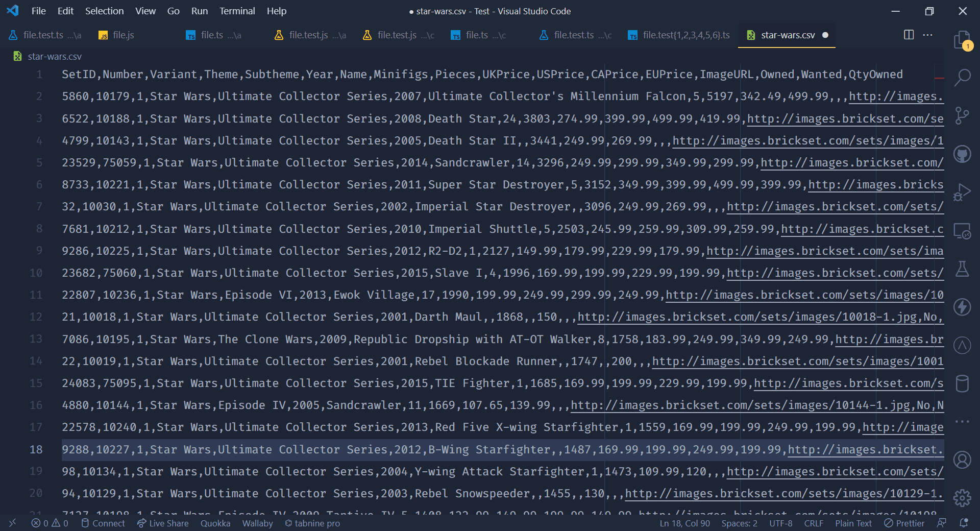Switch to file.test.js ...\c tab
The width and height of the screenshot is (980, 531).
pos(400,35)
